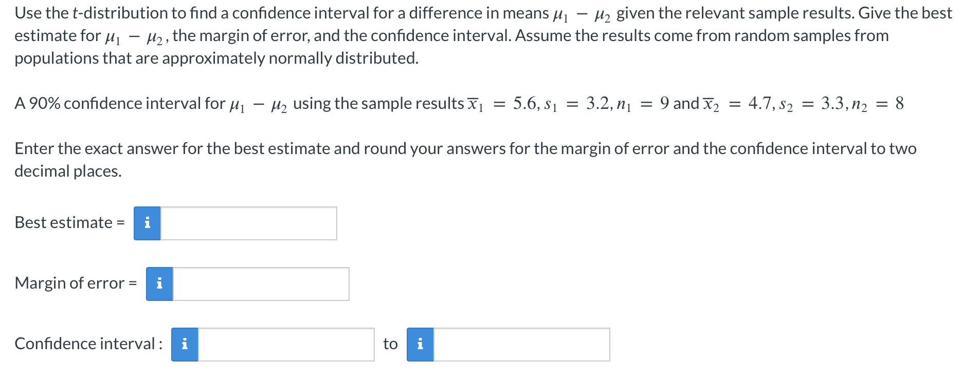The width and height of the screenshot is (980, 380).
Task: Click the 'to' label between interval boxes
Action: 390,345
